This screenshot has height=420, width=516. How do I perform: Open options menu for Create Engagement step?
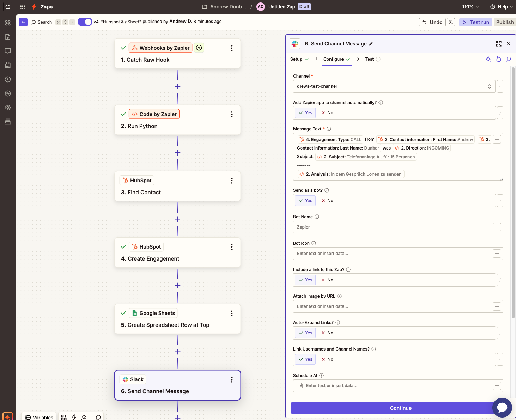(232, 247)
